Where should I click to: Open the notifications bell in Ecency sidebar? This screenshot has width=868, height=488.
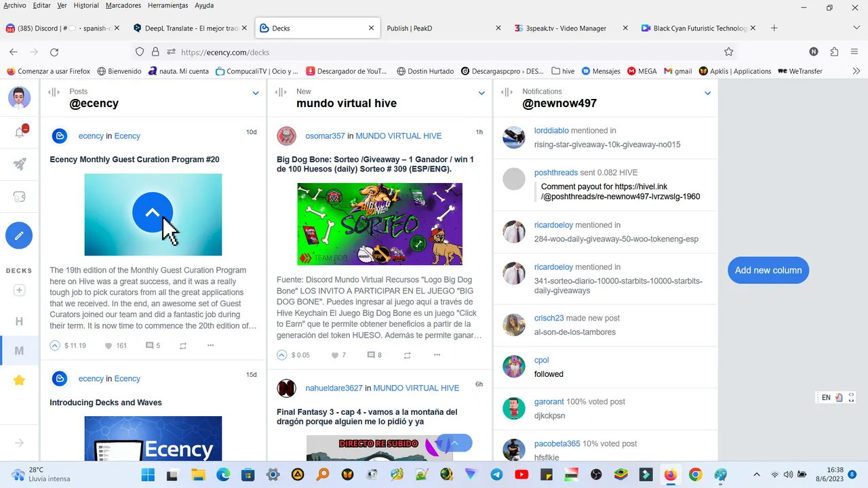(x=20, y=132)
